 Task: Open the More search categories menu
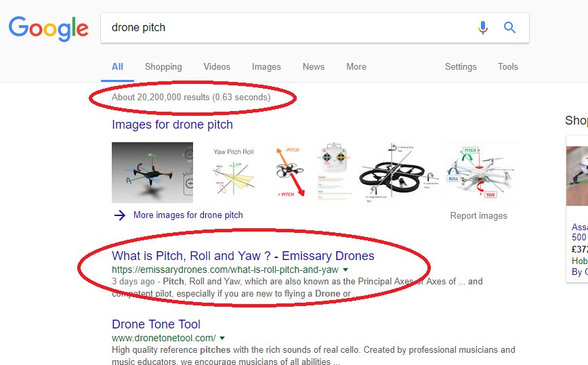pos(356,67)
